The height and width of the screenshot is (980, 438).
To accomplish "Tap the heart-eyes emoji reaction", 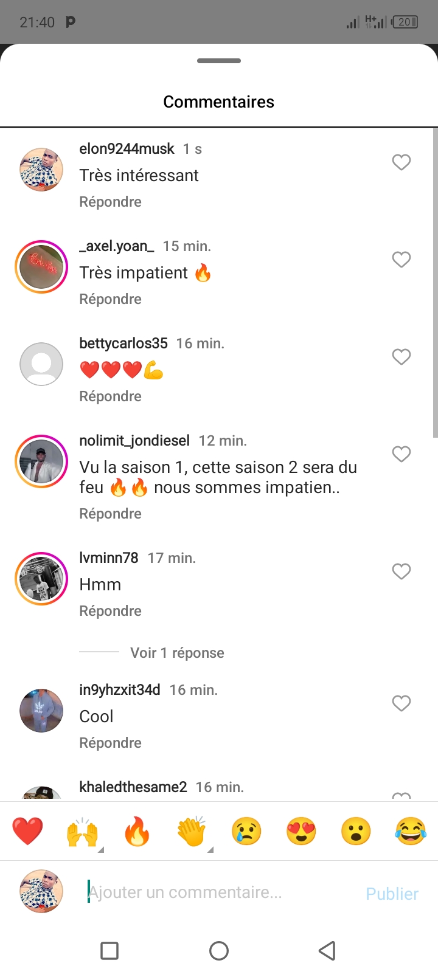I will (301, 831).
